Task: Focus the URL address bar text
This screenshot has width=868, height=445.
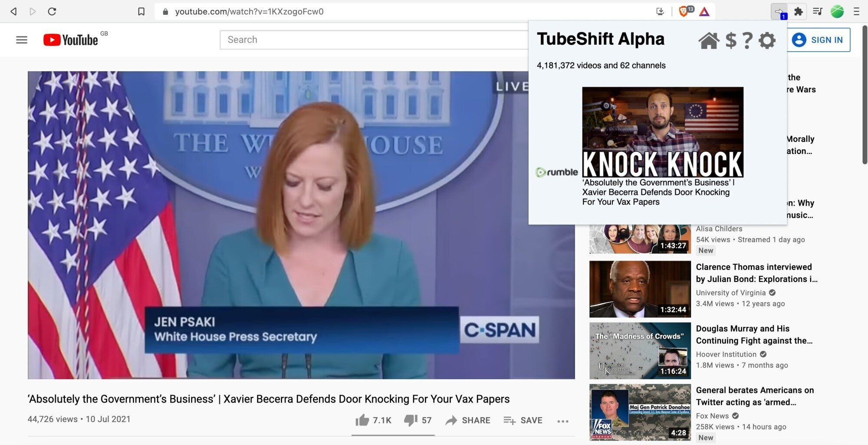Action: [249, 12]
